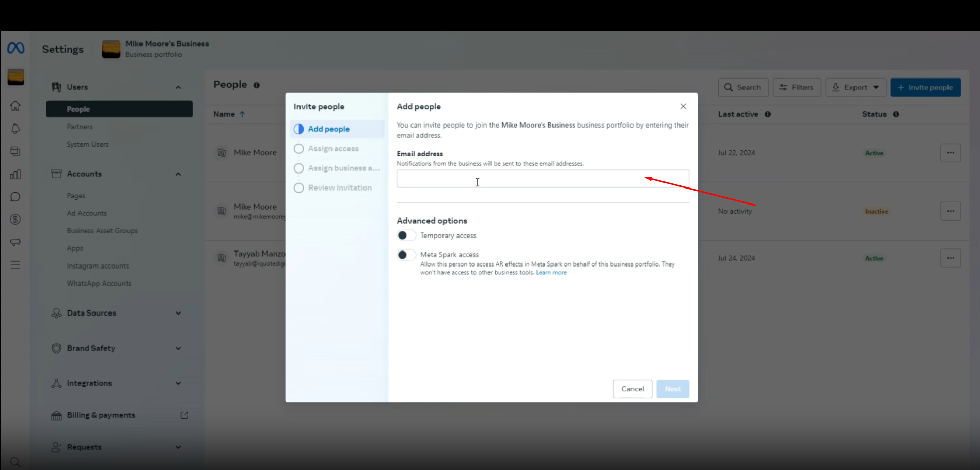Click business portfolio thumbnail in left rail
This screenshot has height=470, width=980.
(x=15, y=77)
